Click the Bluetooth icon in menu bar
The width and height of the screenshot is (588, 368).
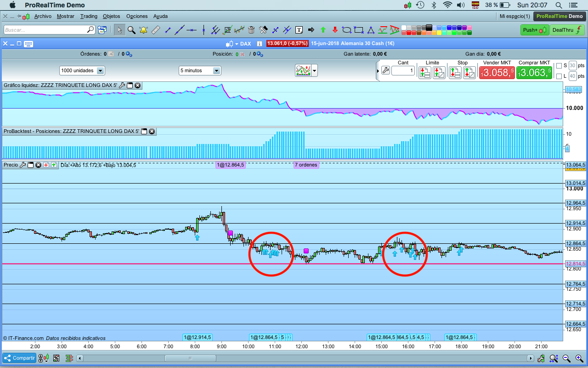(x=433, y=5)
